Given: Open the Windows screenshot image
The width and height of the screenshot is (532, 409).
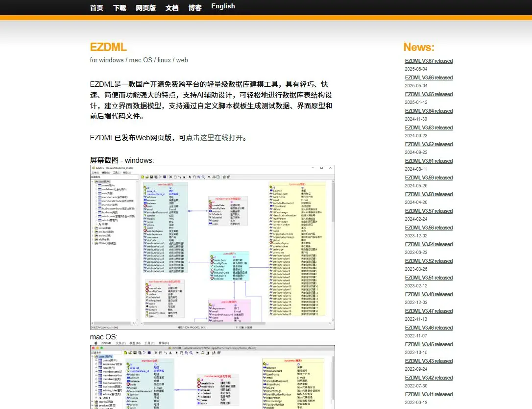Looking at the screenshot, I should (x=213, y=247).
